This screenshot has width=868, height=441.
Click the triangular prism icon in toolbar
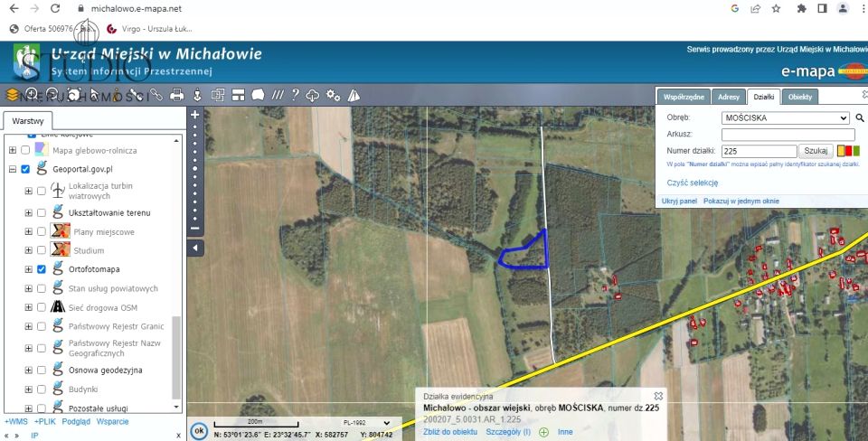click(354, 96)
